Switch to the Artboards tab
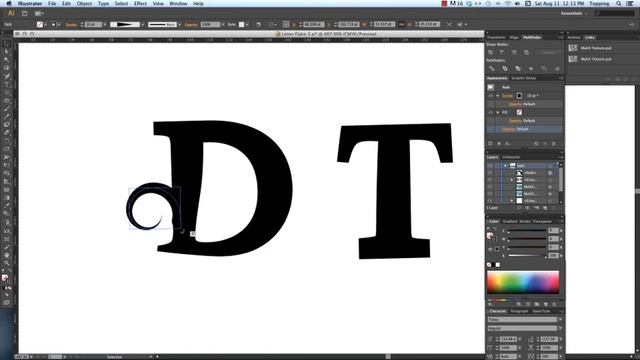The width and height of the screenshot is (640, 360). [x=511, y=157]
